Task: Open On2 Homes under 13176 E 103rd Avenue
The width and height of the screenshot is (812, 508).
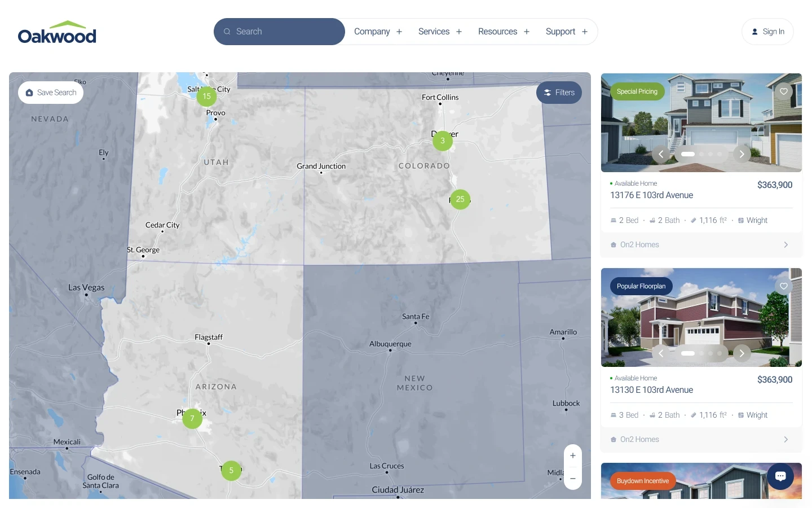Action: [x=639, y=244]
